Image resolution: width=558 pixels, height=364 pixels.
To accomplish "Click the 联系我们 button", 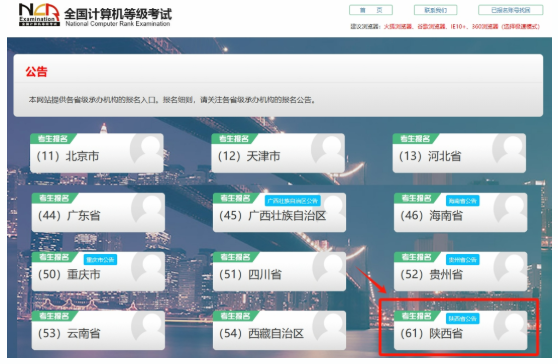I will [436, 10].
